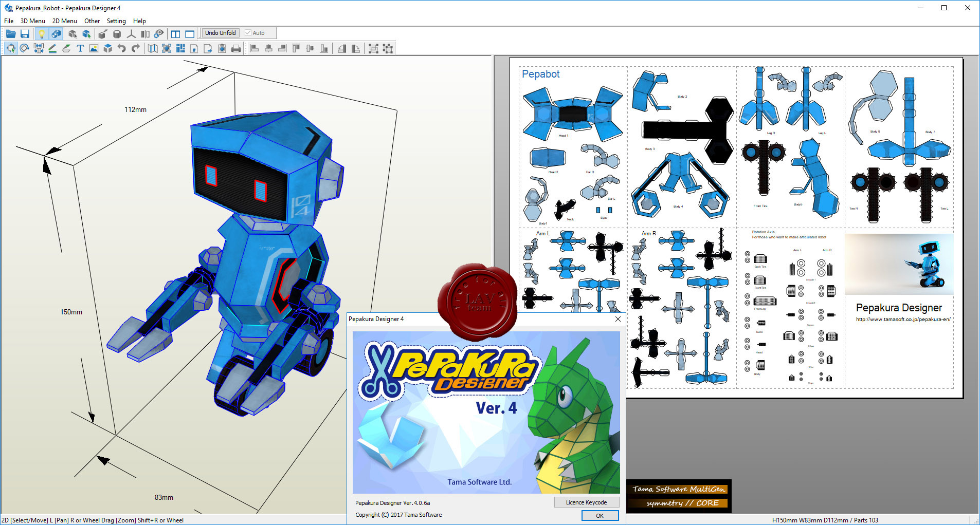The height and width of the screenshot is (525, 980).
Task: Open a file with the folder icon
Action: tap(11, 34)
